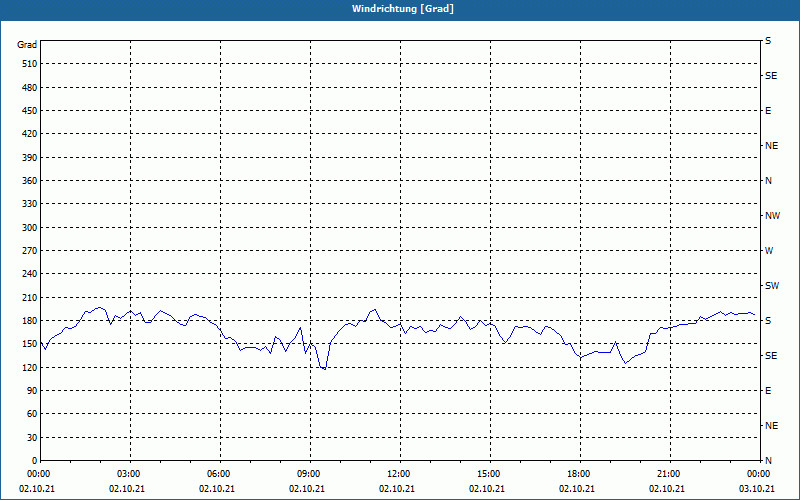Click the 02.10.21 date under 12:00

click(x=397, y=489)
